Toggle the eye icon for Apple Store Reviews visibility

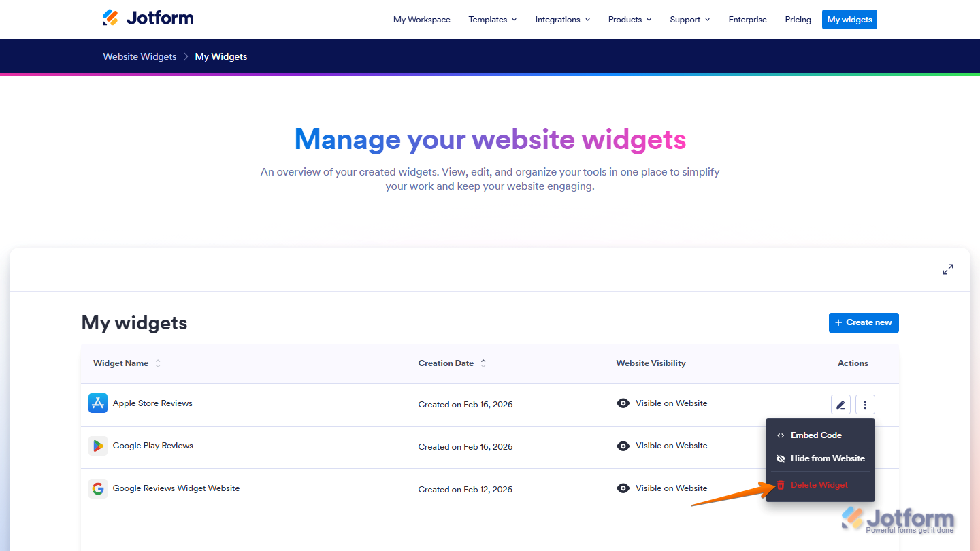[623, 403]
